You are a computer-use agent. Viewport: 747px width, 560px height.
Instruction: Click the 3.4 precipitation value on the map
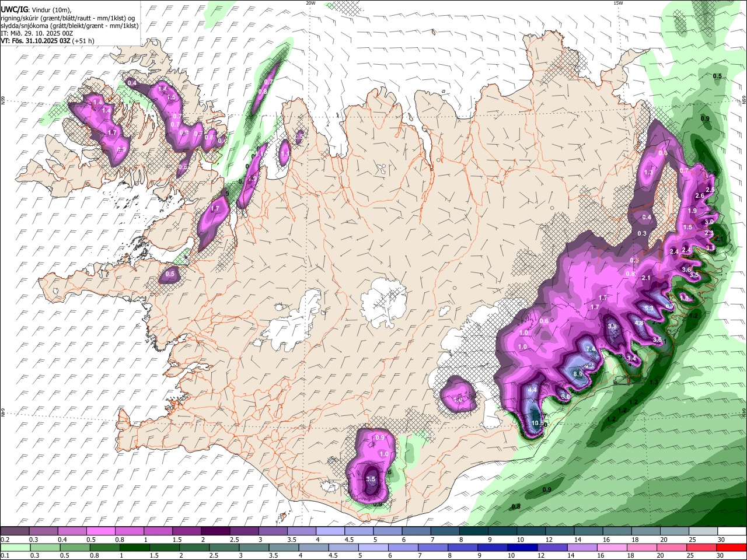coord(631,358)
